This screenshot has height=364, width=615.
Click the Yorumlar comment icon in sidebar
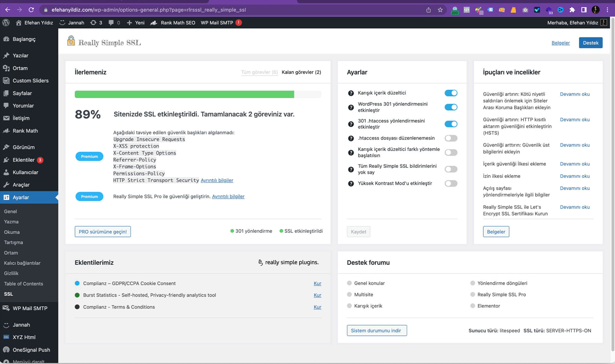pos(6,106)
